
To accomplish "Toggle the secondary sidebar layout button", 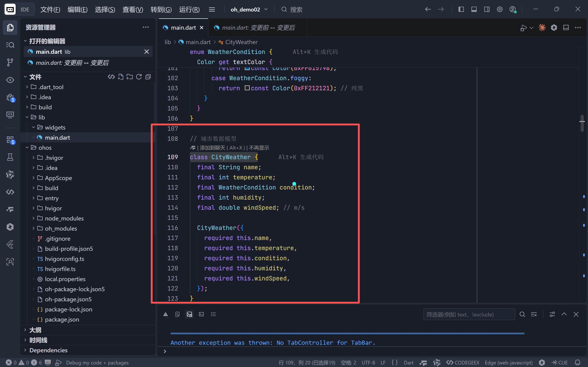I will [487, 9].
